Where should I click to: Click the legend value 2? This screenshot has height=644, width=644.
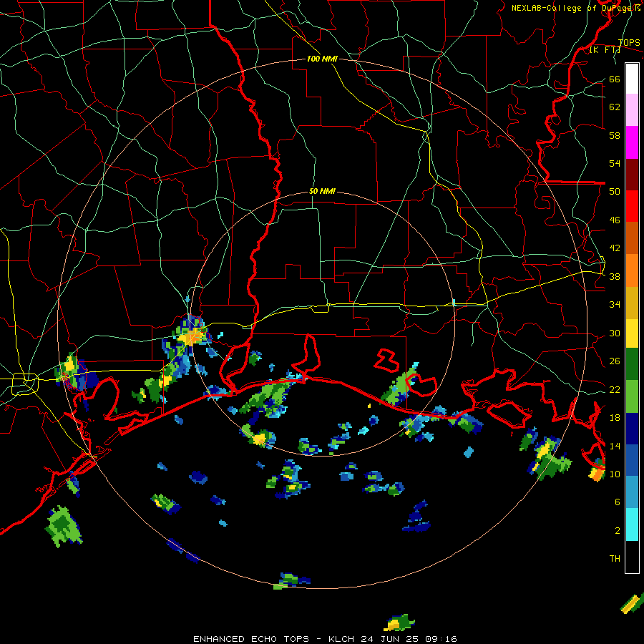[x=618, y=531]
